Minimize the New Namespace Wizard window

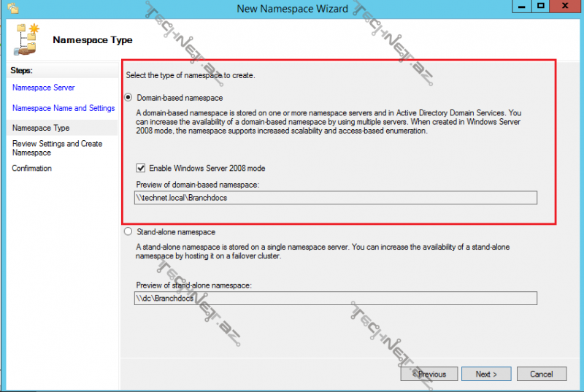tap(521, 7)
